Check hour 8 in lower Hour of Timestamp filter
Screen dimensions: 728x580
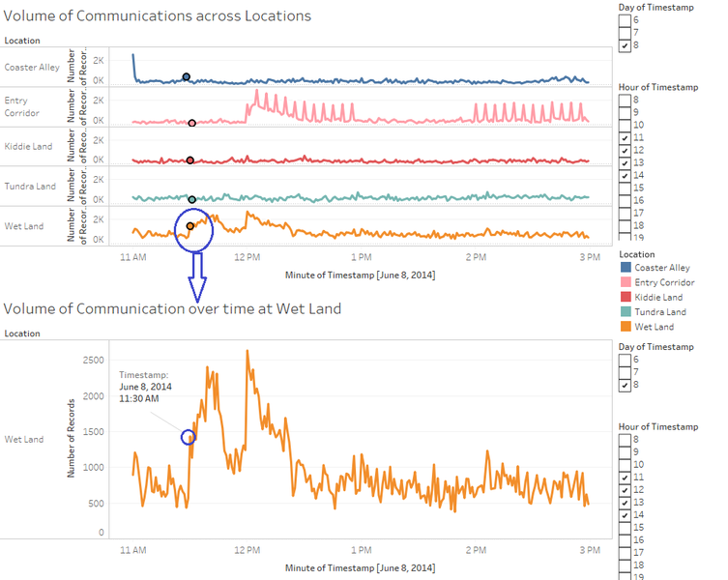(x=625, y=439)
